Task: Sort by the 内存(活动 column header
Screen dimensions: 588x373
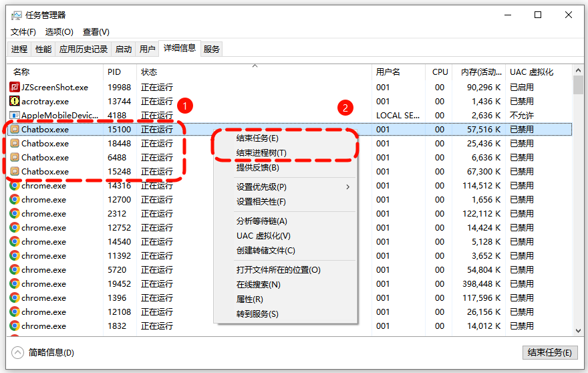Action: coord(479,72)
